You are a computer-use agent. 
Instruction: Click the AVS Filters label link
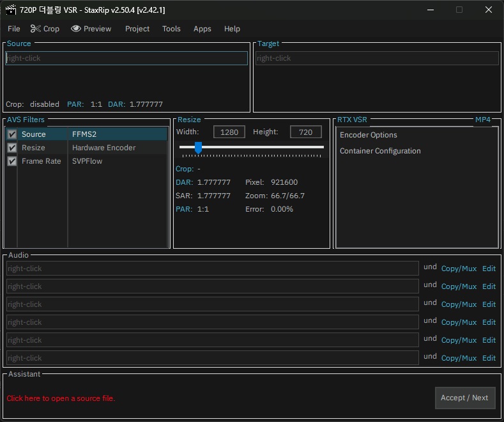(x=26, y=120)
